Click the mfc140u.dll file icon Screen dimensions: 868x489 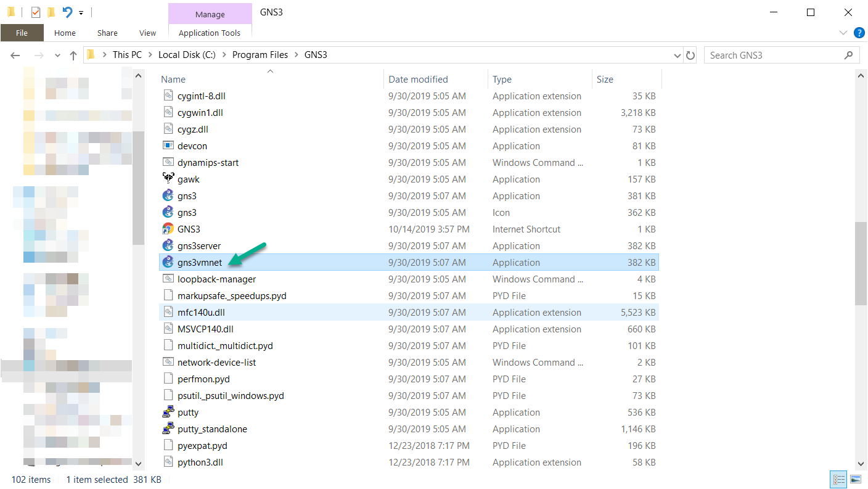168,312
